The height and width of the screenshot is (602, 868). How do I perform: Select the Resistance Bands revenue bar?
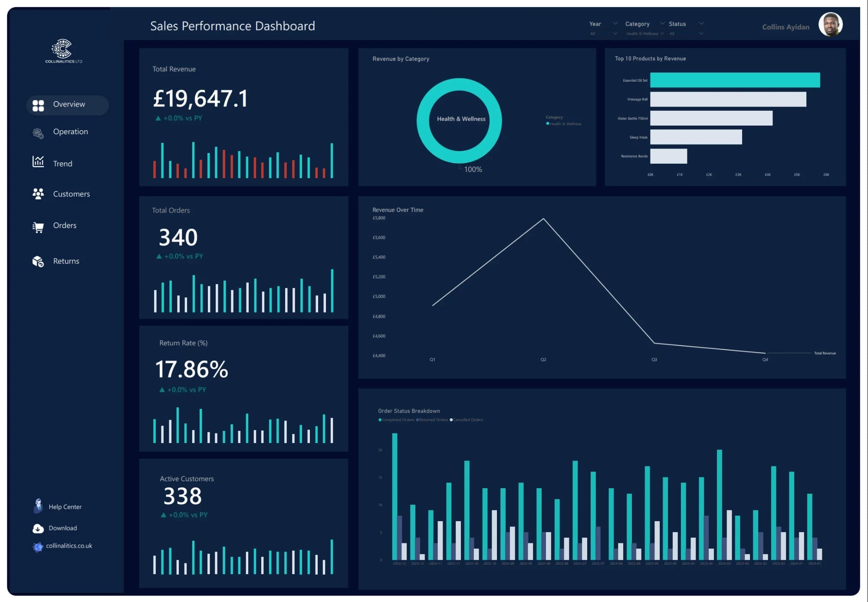(668, 156)
